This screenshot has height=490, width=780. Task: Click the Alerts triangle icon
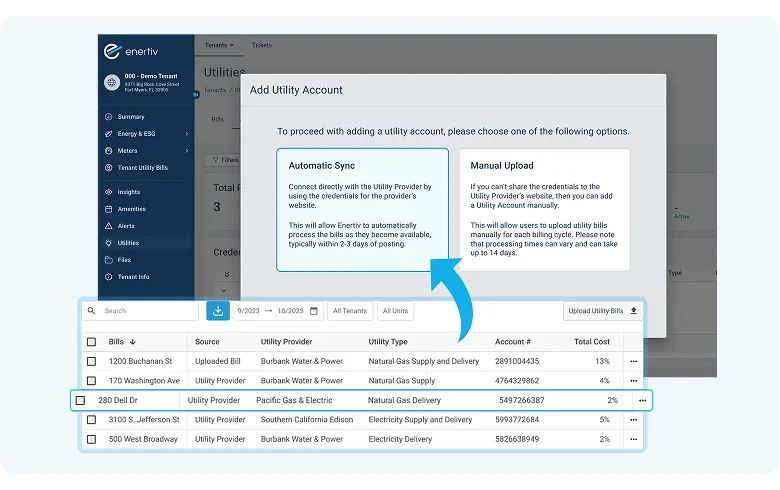pyautogui.click(x=108, y=226)
